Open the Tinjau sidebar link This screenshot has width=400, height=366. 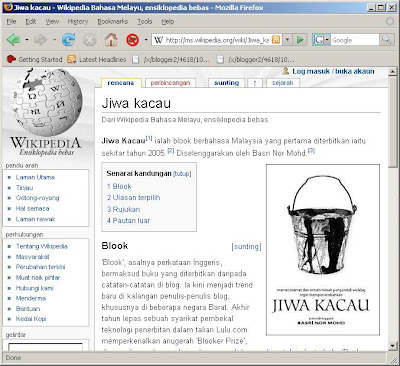click(x=25, y=188)
